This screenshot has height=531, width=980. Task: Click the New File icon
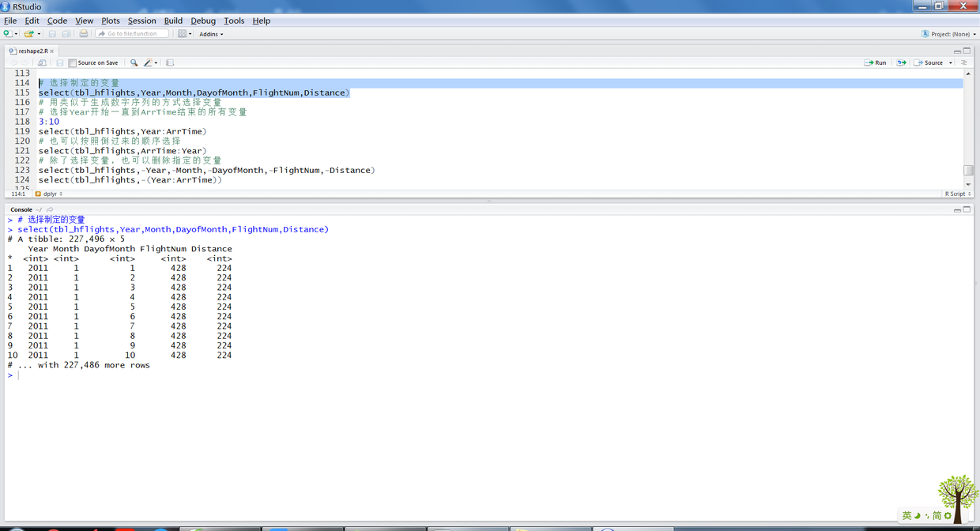[7, 34]
